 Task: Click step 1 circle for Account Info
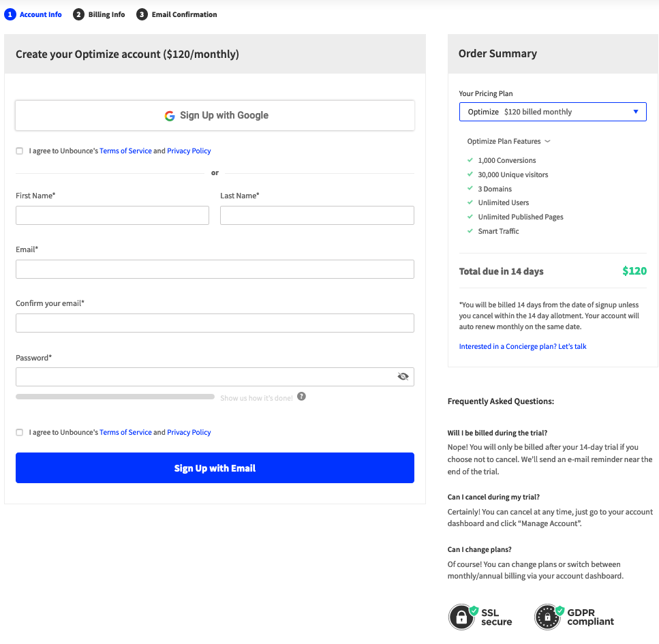pyautogui.click(x=10, y=14)
